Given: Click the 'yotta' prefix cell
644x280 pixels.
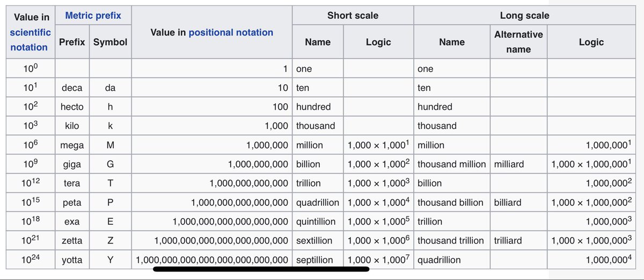Looking at the screenshot, I should 72,260.
